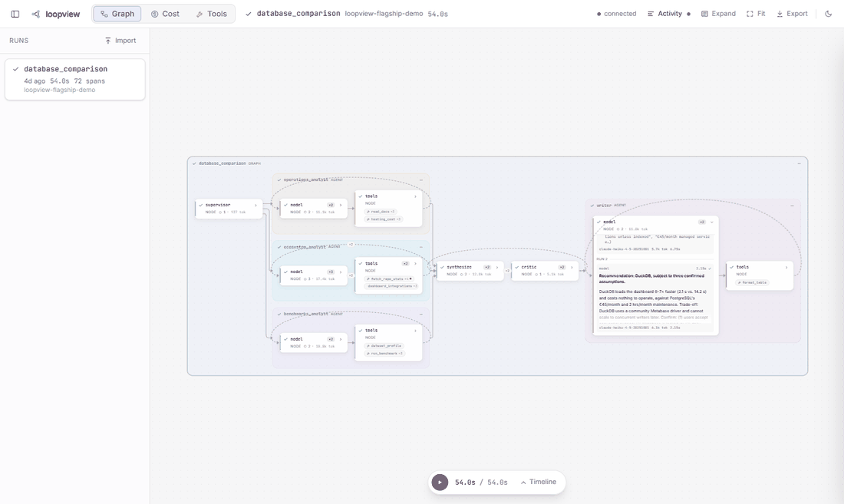Click the loopview logo icon
This screenshot has width=844, height=504.
36,14
